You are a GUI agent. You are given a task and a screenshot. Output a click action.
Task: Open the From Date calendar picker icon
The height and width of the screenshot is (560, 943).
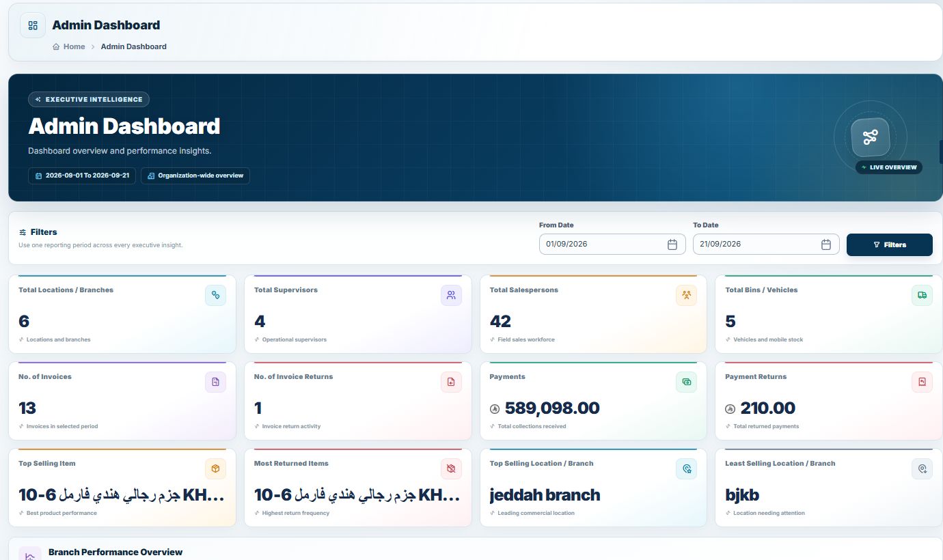pos(672,244)
